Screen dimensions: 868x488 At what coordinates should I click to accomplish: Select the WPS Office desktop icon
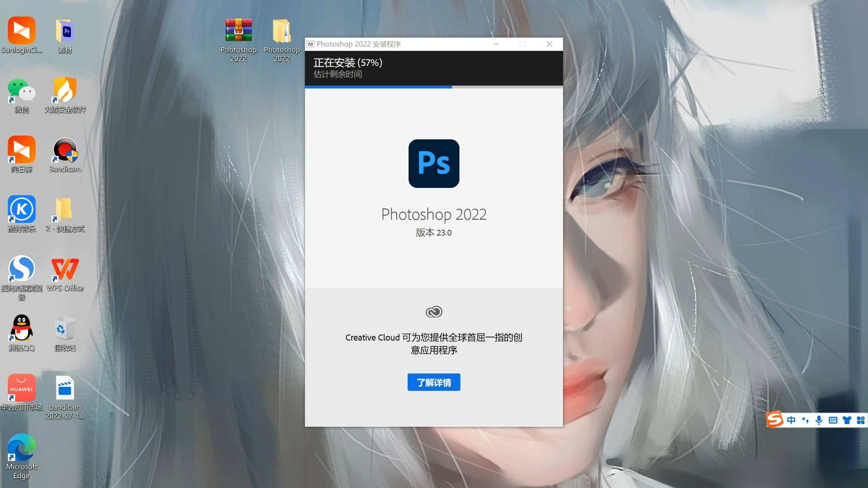coord(65,269)
